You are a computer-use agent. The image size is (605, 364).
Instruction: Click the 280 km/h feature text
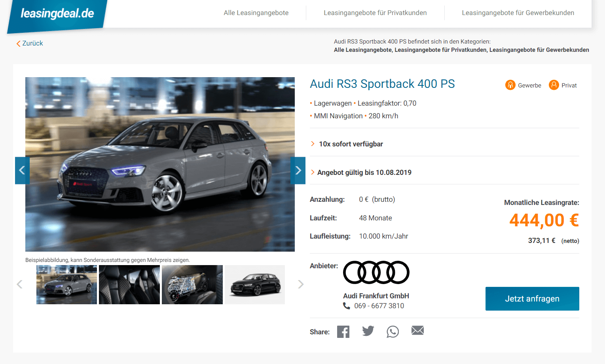[383, 116]
